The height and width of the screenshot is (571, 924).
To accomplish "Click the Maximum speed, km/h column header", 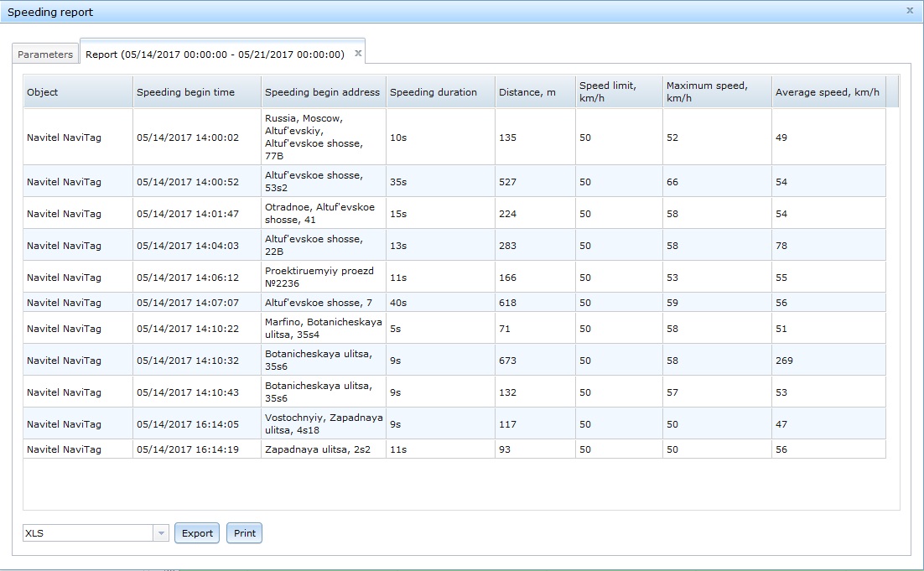I will (717, 92).
